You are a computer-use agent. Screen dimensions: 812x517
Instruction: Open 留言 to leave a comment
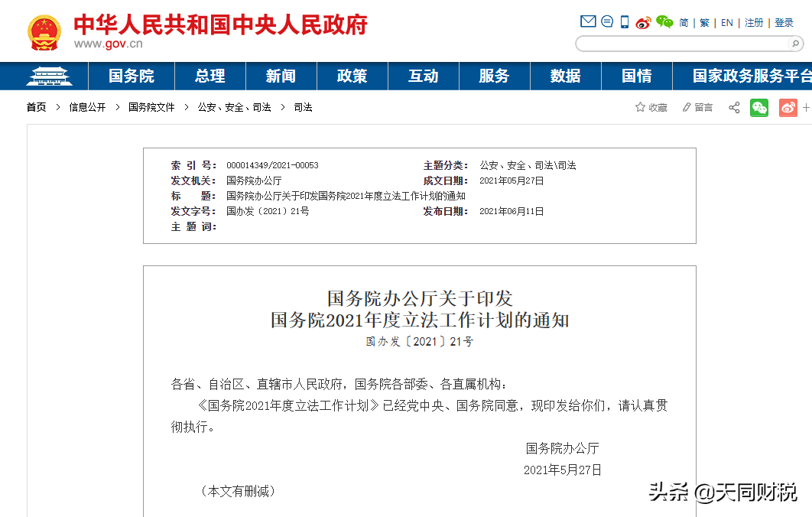[697, 107]
